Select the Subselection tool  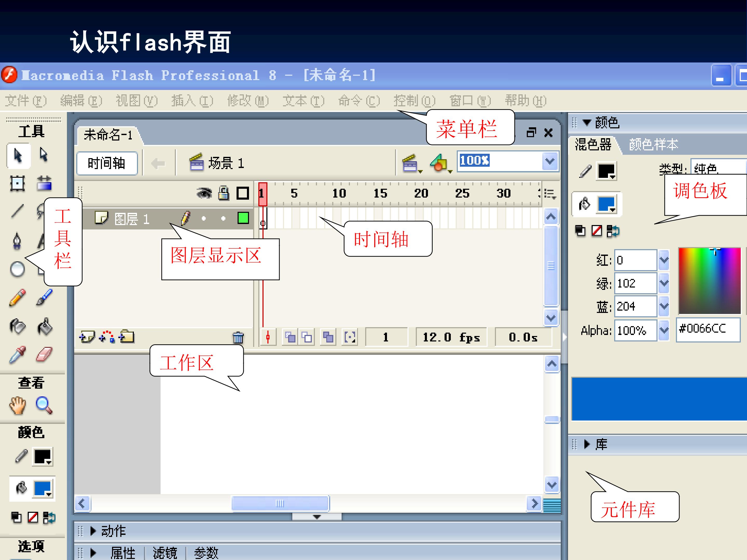[x=44, y=155]
